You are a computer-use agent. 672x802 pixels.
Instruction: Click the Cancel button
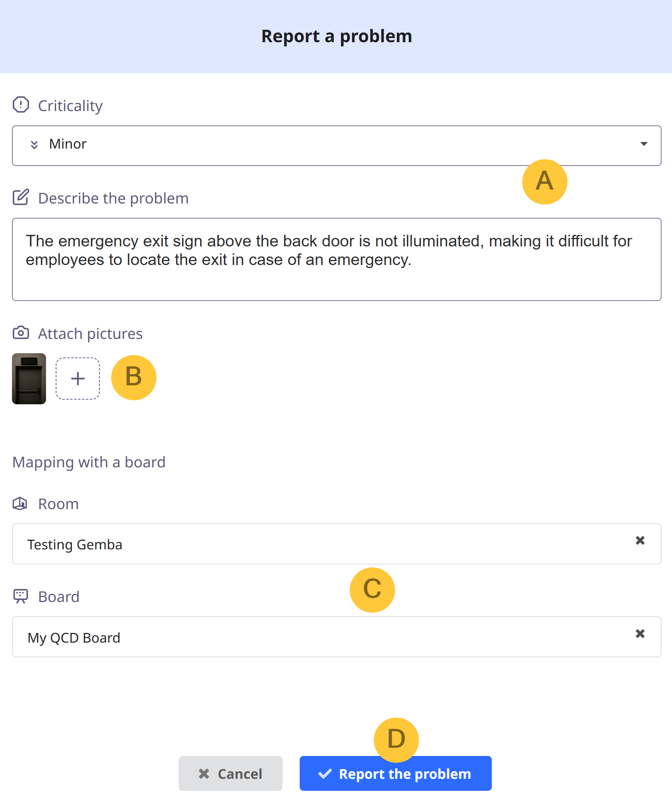pyautogui.click(x=230, y=773)
